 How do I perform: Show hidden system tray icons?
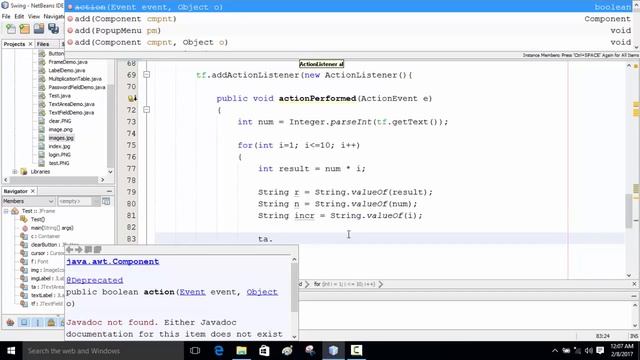tap(555, 351)
